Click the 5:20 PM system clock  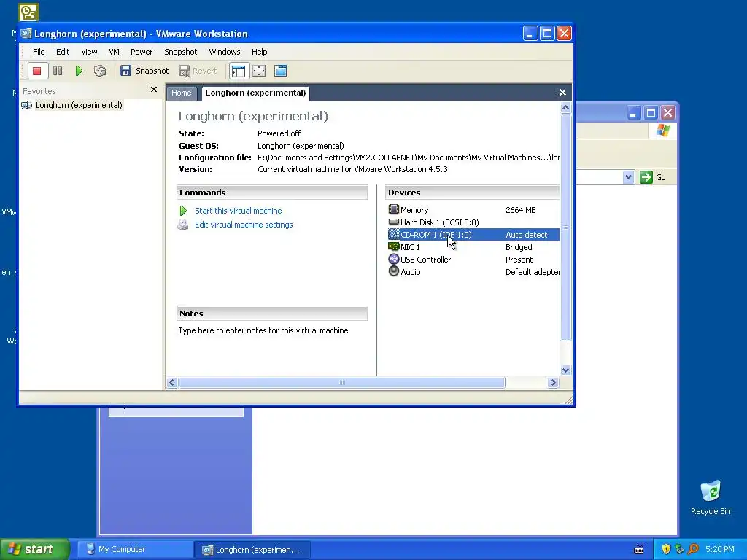(x=720, y=549)
